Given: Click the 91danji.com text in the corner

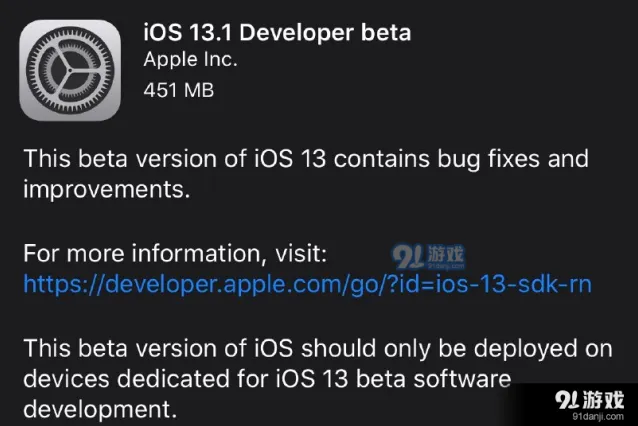Looking at the screenshot, I should (x=598, y=416).
